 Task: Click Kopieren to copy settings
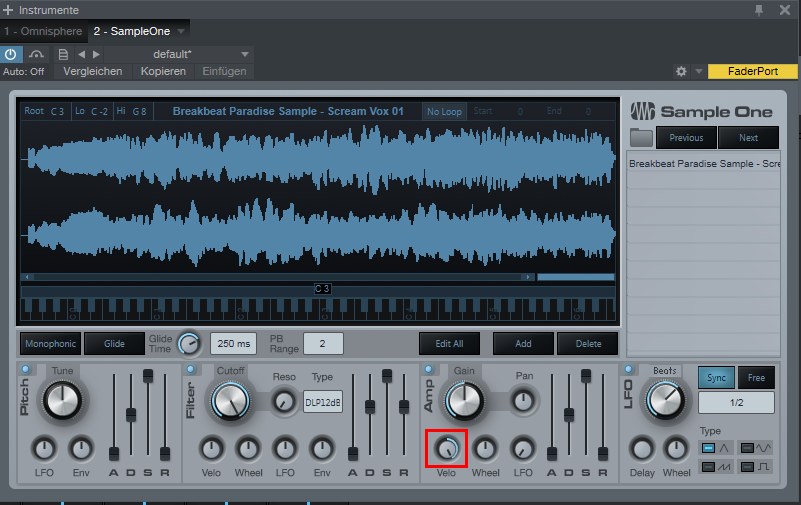163,71
